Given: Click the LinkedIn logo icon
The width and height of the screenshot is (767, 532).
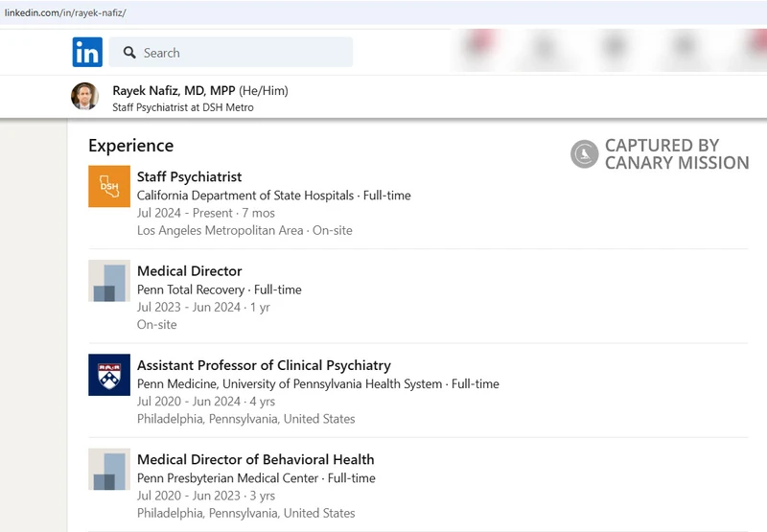Looking at the screenshot, I should coord(87,52).
